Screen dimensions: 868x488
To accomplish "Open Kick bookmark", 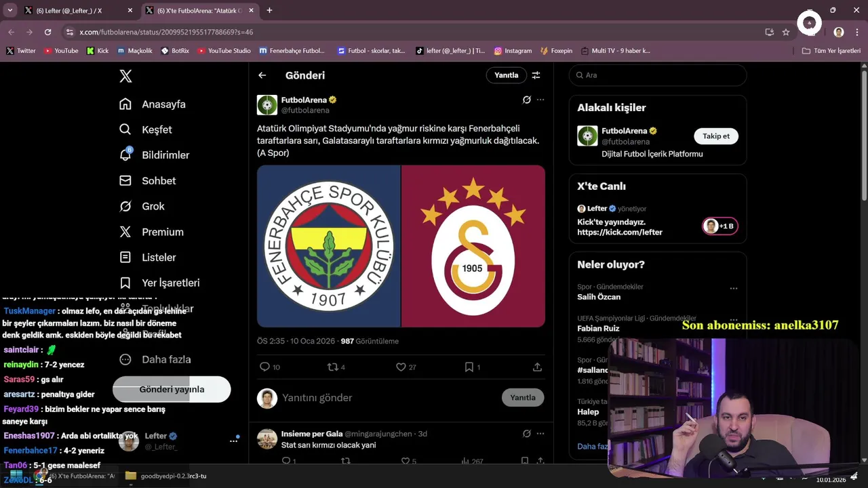I will [x=98, y=51].
